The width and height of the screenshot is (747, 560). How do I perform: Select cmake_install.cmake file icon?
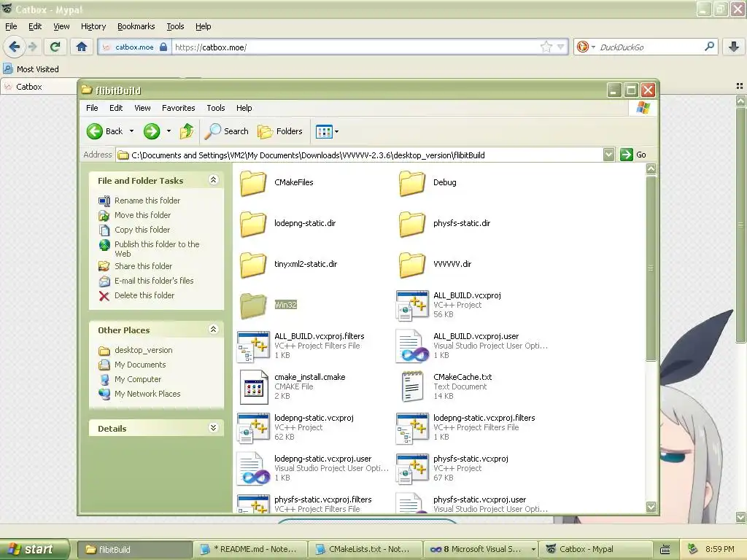[253, 387]
